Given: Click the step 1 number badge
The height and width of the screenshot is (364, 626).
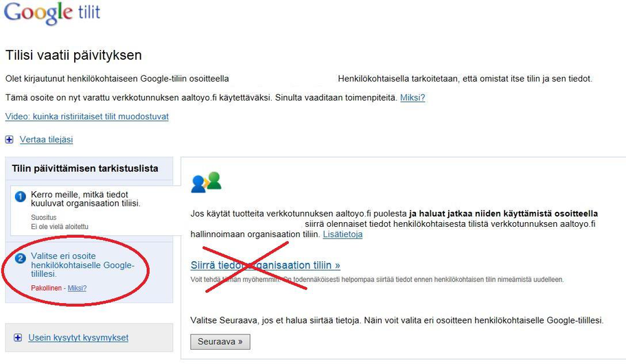Looking at the screenshot, I should pos(21,197).
